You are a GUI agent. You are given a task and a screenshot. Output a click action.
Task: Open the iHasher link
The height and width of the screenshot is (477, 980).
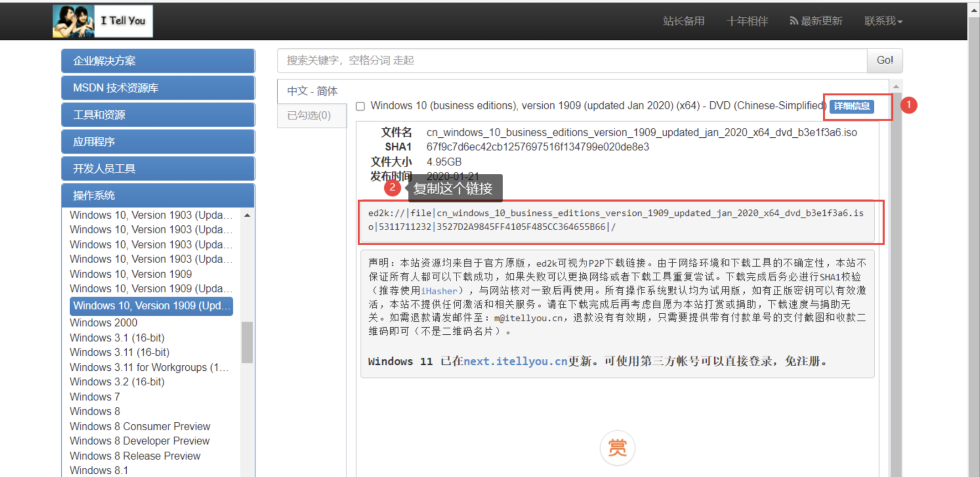click(x=438, y=291)
